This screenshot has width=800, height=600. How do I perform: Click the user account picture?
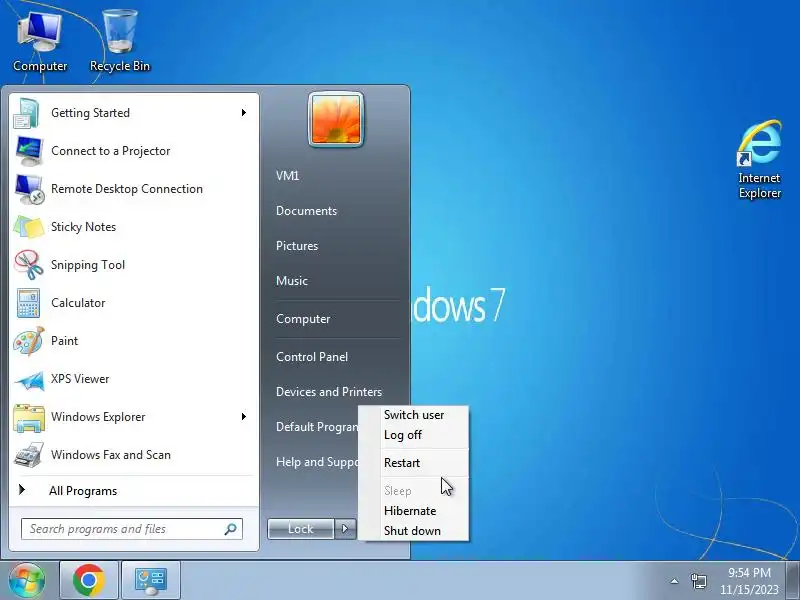(x=336, y=119)
